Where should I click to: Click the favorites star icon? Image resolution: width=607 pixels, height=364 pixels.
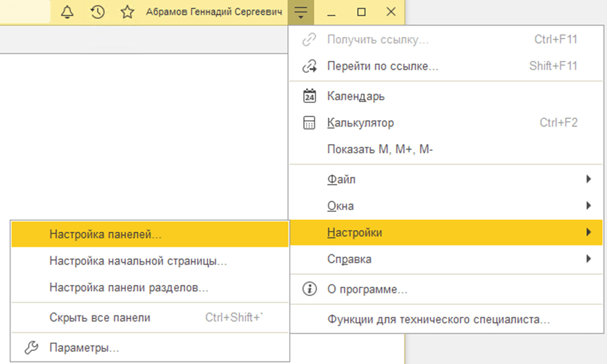[x=127, y=12]
